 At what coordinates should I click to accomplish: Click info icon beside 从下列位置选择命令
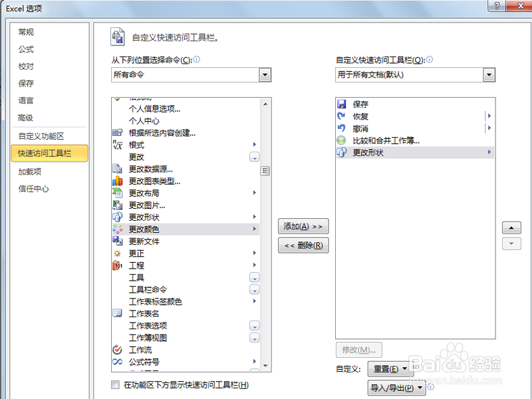(x=196, y=59)
